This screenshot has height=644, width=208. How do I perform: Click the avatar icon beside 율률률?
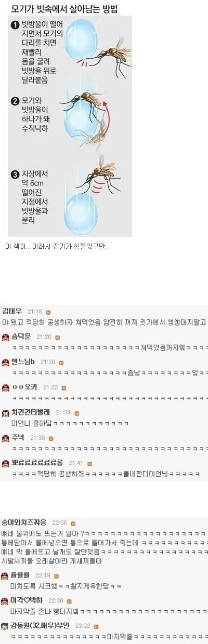(5, 575)
